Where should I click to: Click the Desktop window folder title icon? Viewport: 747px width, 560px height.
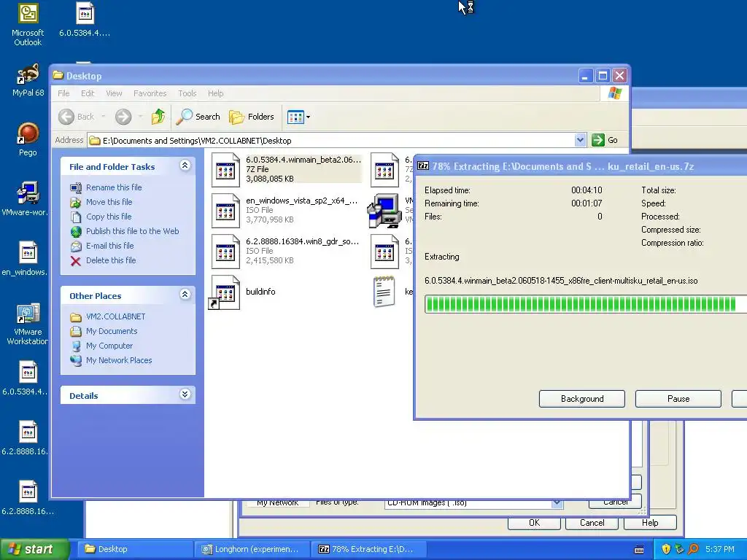[x=58, y=75]
